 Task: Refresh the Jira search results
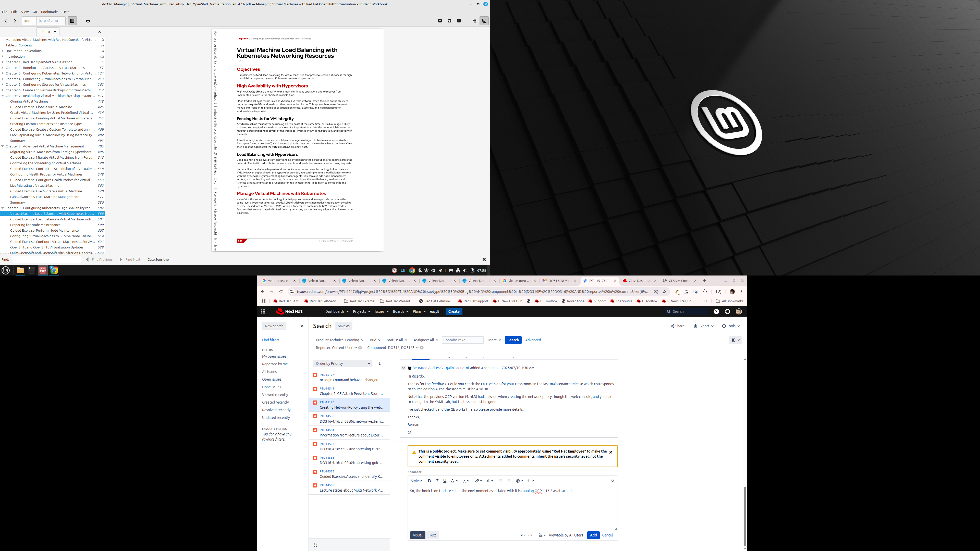coord(315,545)
